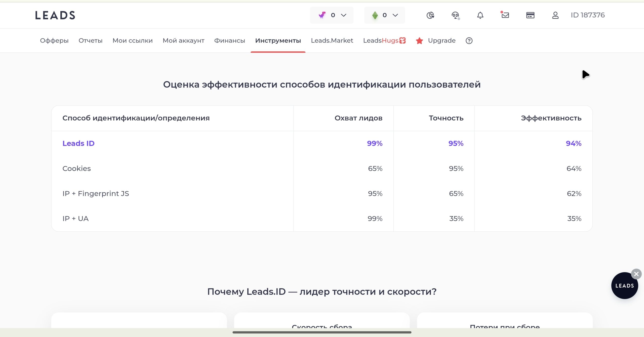Open the round LEADS chat widget
Viewport: 644px width, 337px height.
[624, 286]
